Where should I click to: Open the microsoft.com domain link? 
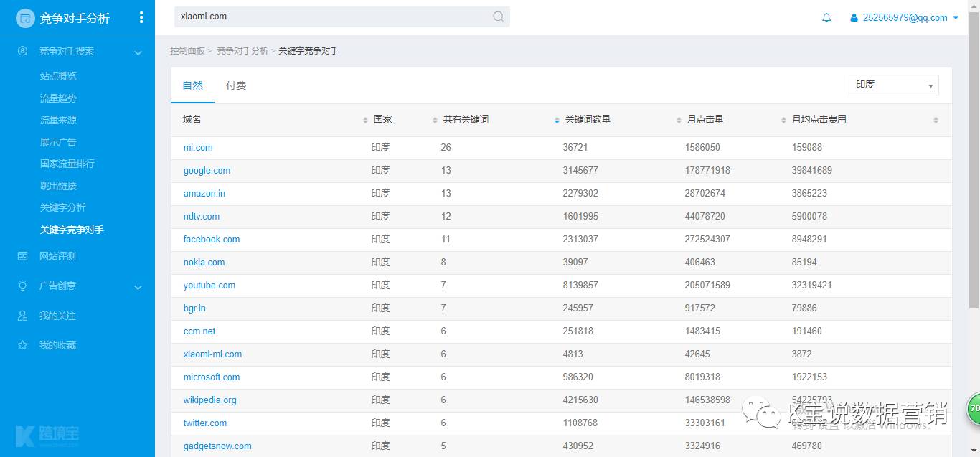tap(212, 377)
